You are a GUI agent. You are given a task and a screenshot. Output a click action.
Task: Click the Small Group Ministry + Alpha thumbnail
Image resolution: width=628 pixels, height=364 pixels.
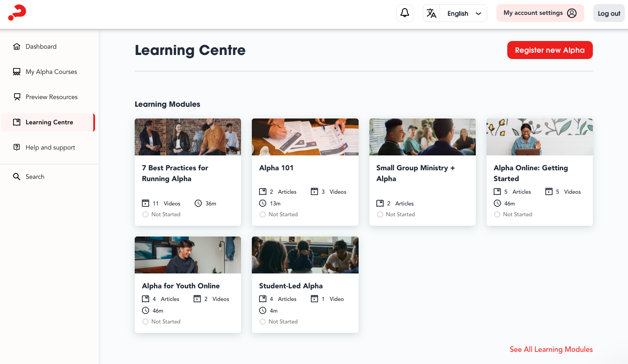click(422, 136)
